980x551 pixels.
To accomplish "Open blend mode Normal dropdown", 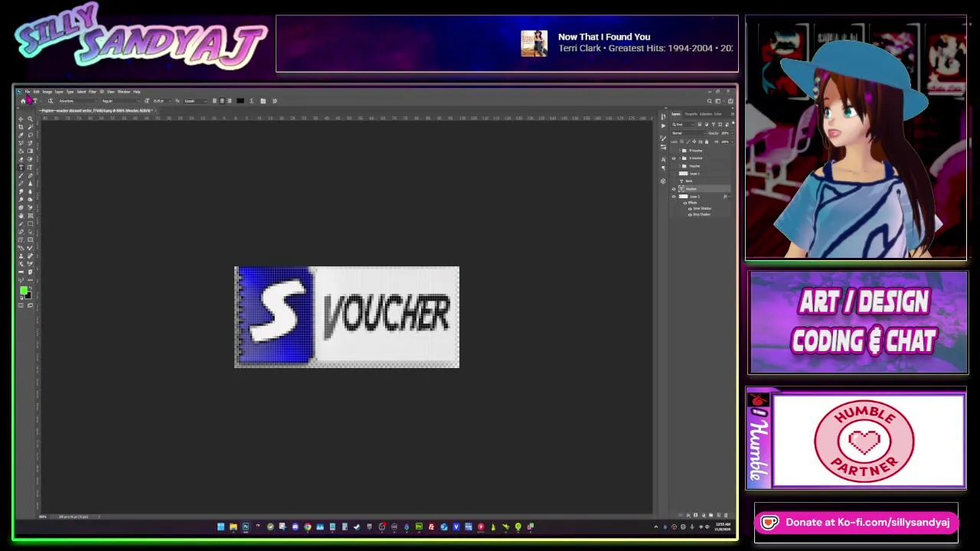I will pyautogui.click(x=688, y=133).
